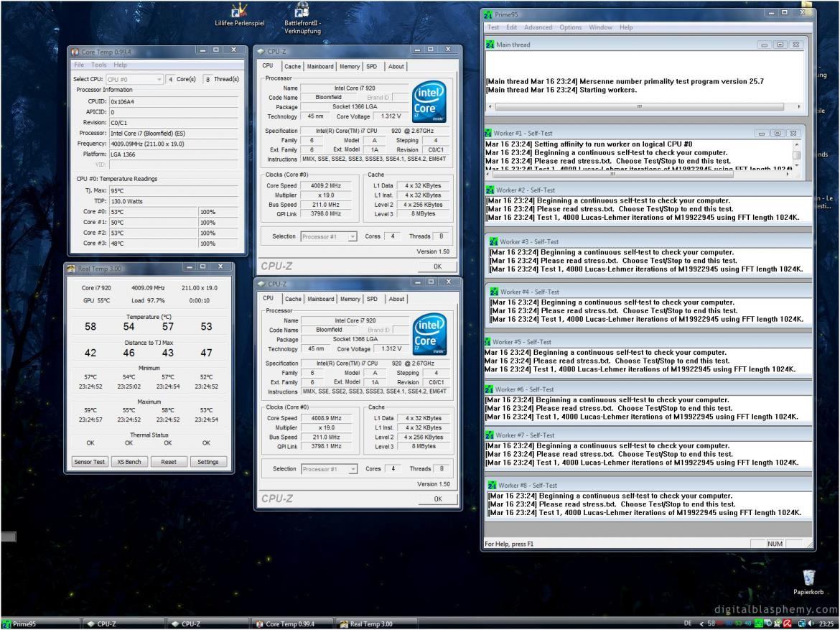The height and width of the screenshot is (630, 840).
Task: Click the Worker #7 Self-Test window icon
Action: 490,435
